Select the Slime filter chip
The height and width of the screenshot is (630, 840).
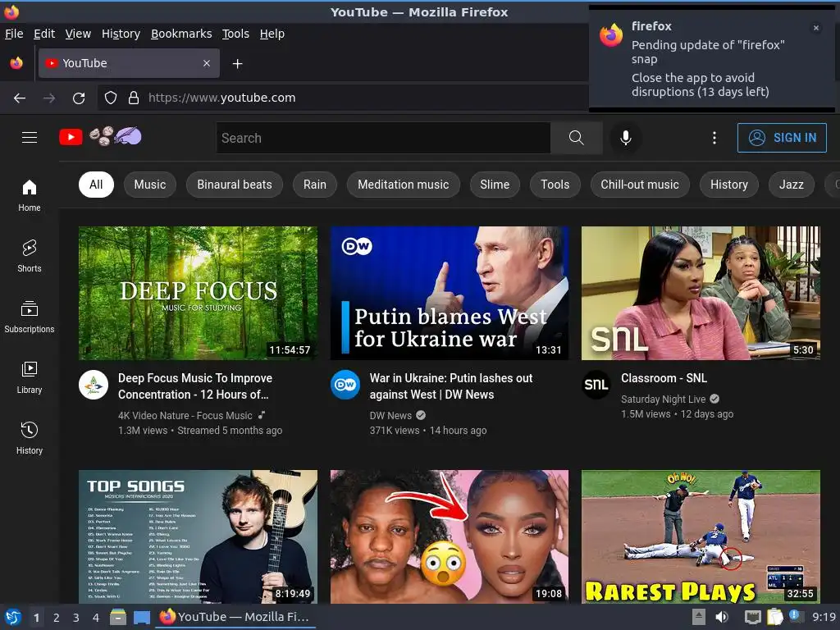pos(495,185)
